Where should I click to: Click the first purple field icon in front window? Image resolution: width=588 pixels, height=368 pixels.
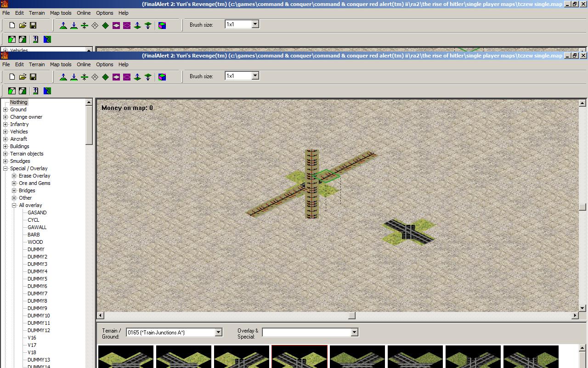point(116,77)
